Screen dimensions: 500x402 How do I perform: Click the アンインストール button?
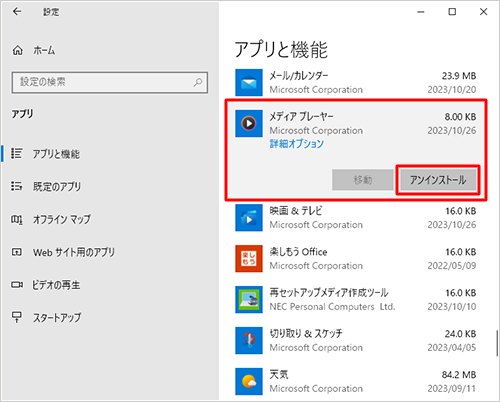point(438,180)
